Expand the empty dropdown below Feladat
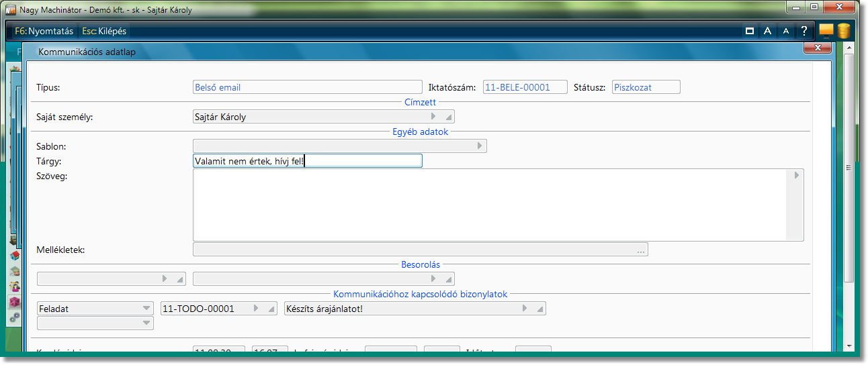 pyautogui.click(x=146, y=323)
